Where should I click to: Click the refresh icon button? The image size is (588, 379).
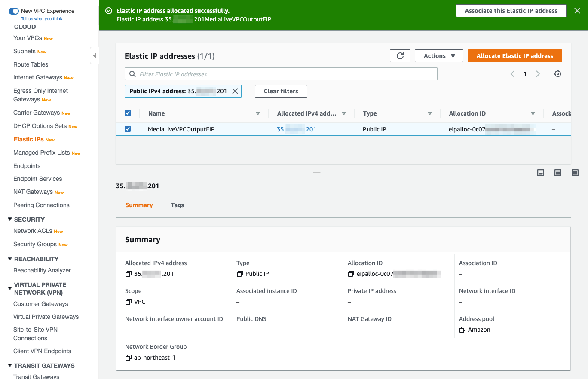coord(400,56)
